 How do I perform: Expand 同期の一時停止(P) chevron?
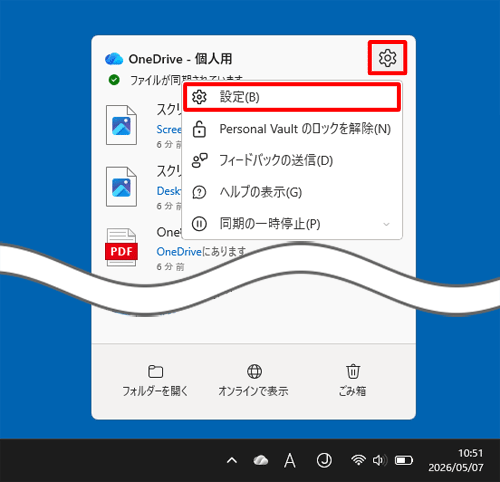(x=386, y=224)
